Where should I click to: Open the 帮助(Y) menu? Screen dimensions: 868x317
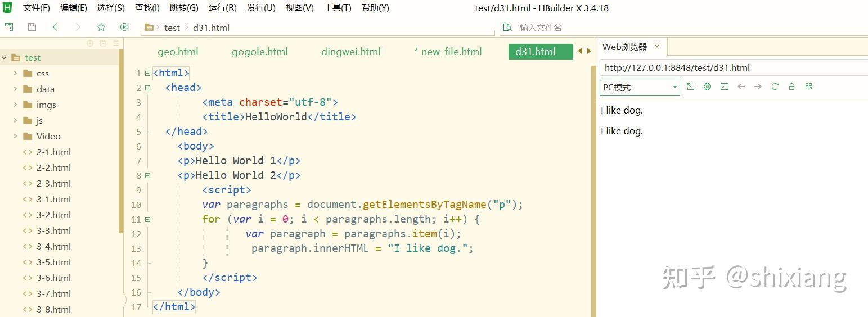coord(375,8)
